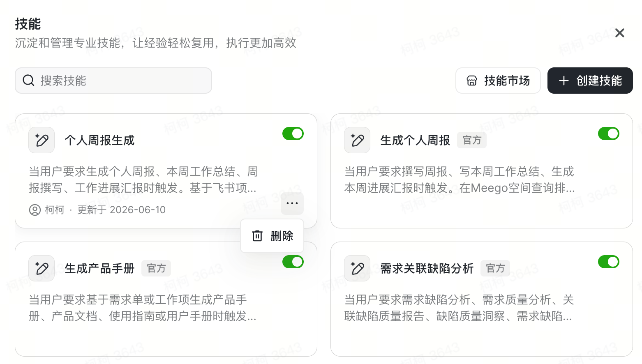Click the pencil icon of 生成产品手册 skill
642x364 pixels.
[x=42, y=268]
